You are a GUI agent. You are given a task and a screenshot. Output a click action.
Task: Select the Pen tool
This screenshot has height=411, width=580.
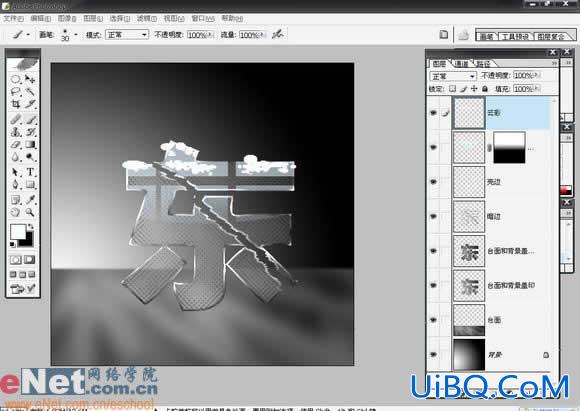click(16, 184)
